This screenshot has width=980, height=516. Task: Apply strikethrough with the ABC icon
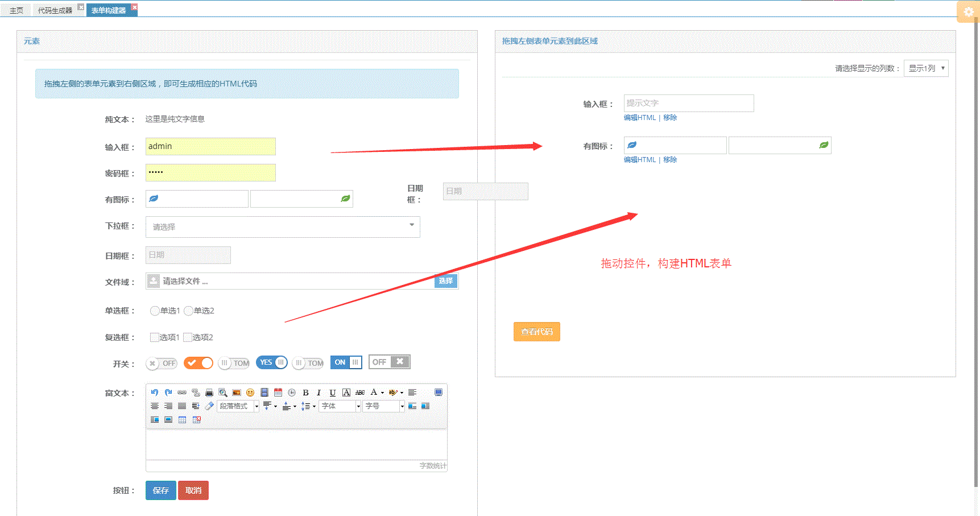[x=360, y=393]
